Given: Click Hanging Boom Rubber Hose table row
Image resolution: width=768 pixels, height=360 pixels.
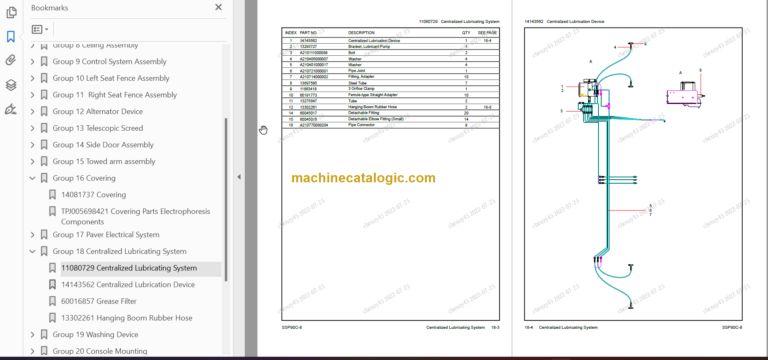Looking at the screenshot, I should point(390,107).
